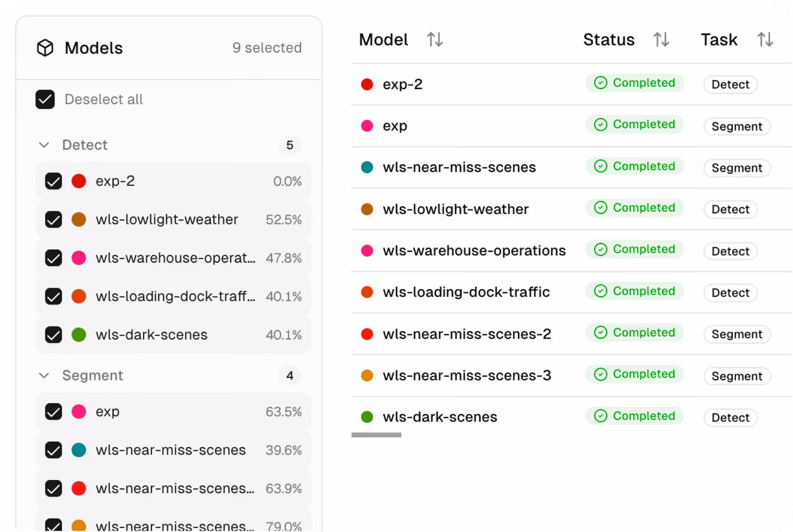Screen dimensions: 793x532
Task: Click the '9 selected' label
Action: point(267,47)
